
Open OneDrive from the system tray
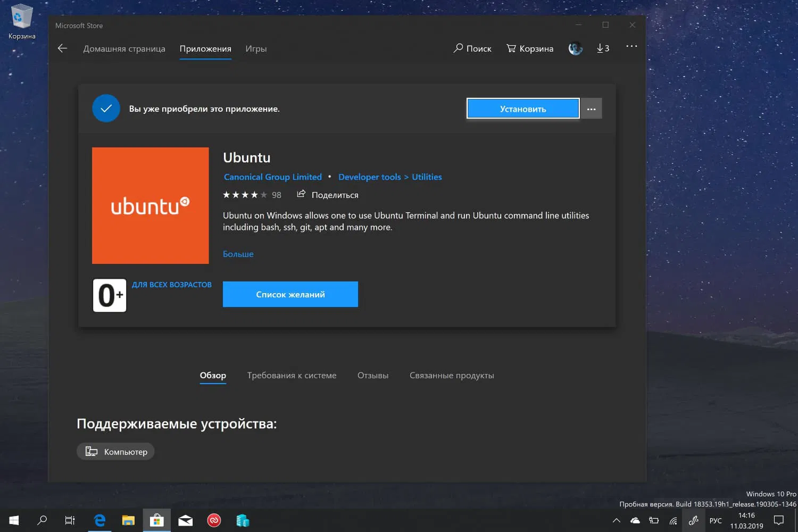pos(634,520)
